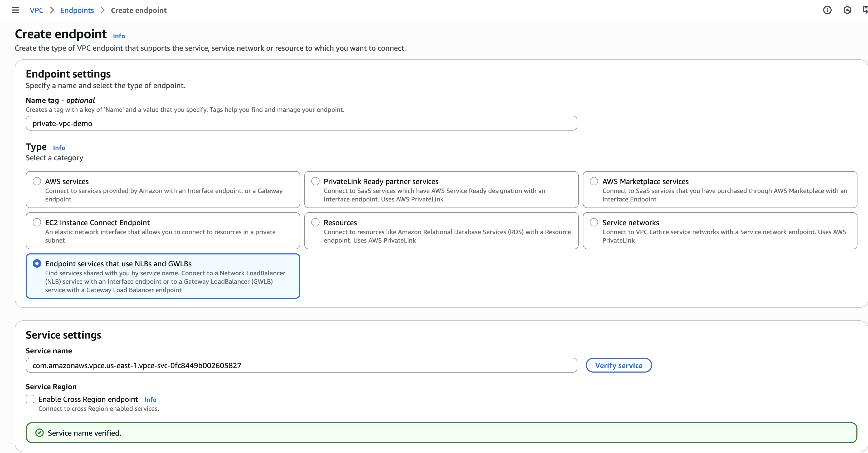868x453 pixels.
Task: Choose the Resources endpoint type
Action: click(315, 223)
